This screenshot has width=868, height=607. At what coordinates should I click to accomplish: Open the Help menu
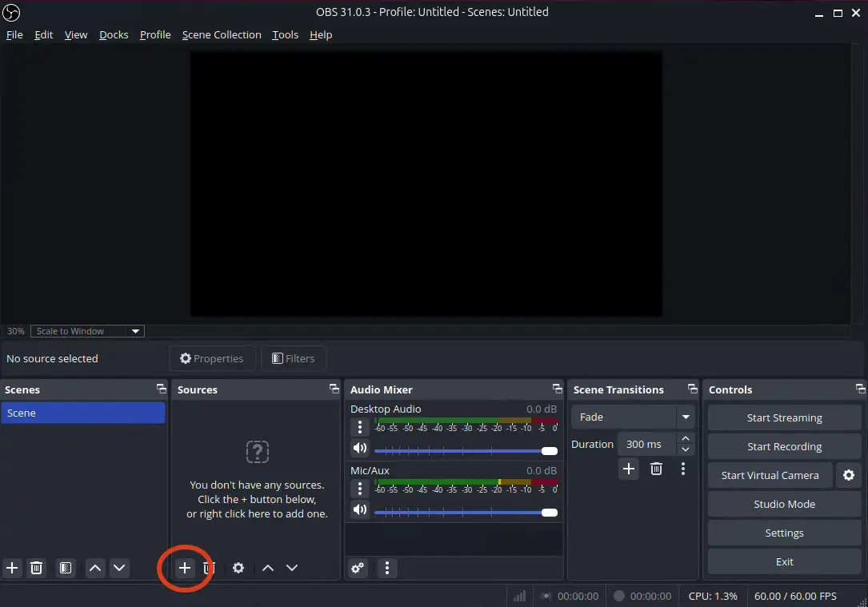click(x=321, y=35)
